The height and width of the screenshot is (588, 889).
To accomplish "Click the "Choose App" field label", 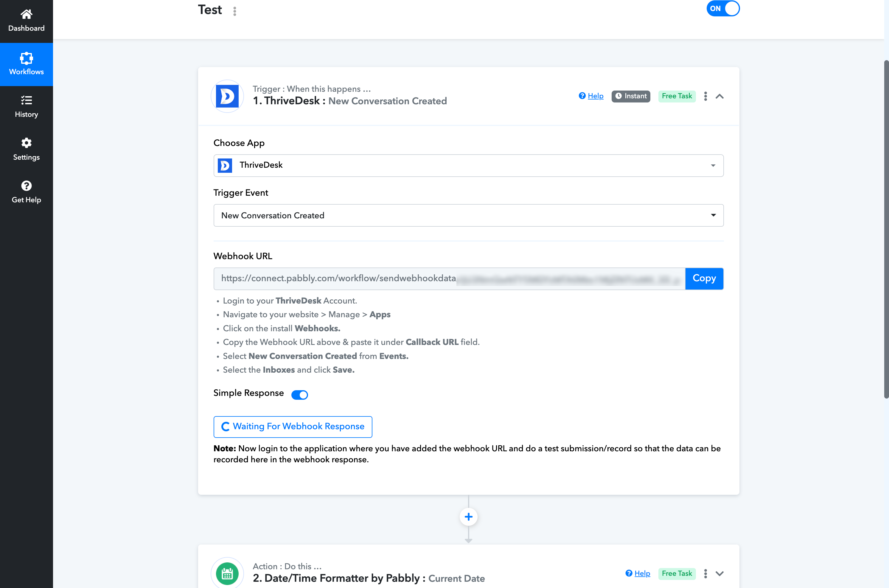I will pos(239,143).
